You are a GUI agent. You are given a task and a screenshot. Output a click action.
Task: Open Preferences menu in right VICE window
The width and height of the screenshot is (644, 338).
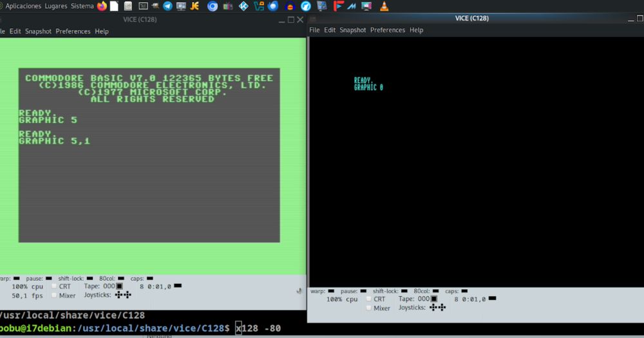click(x=387, y=30)
